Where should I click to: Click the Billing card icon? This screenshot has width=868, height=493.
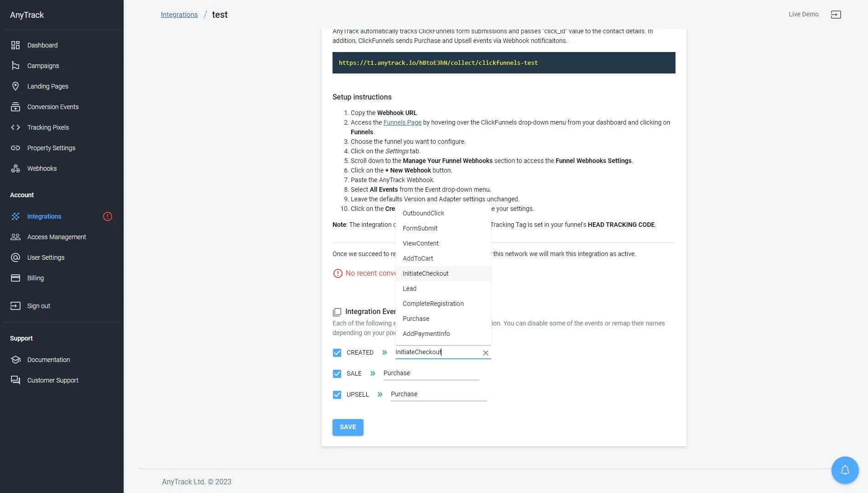coord(16,278)
